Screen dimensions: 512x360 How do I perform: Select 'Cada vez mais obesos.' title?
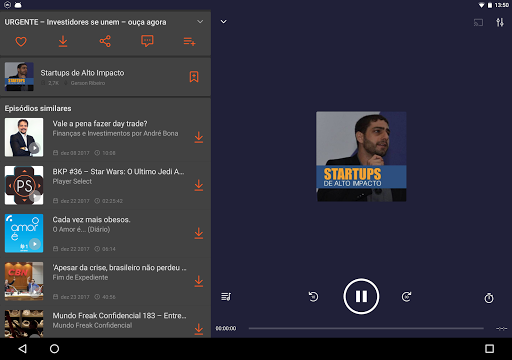click(x=91, y=220)
